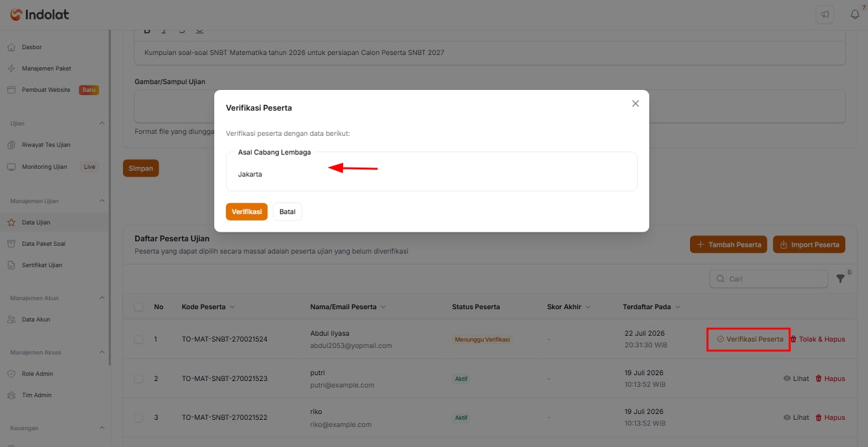Toggle the select-all checkbox in table header

pos(139,307)
